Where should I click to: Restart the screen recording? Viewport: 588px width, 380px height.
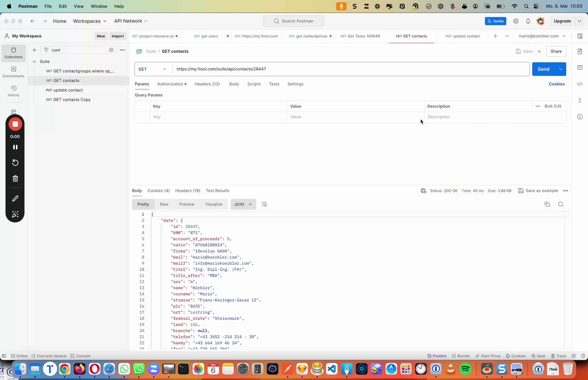pos(15,163)
